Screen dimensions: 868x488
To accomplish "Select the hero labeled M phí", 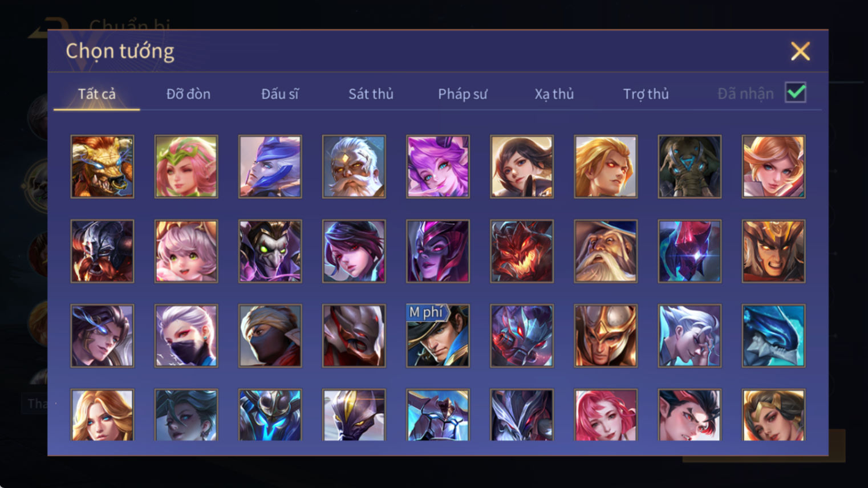I will [x=437, y=336].
